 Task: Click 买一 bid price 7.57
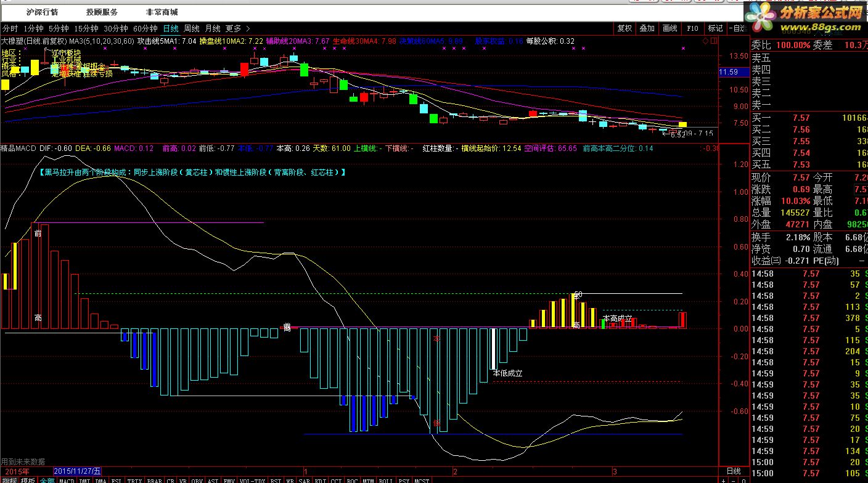(x=801, y=118)
